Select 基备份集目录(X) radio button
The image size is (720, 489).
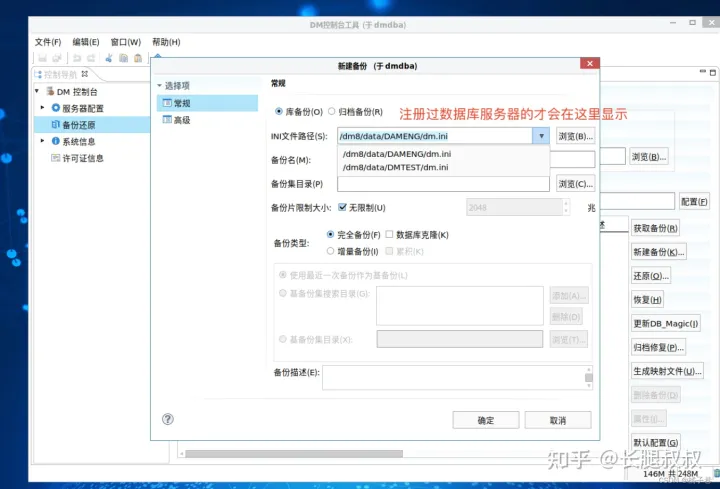coord(283,339)
